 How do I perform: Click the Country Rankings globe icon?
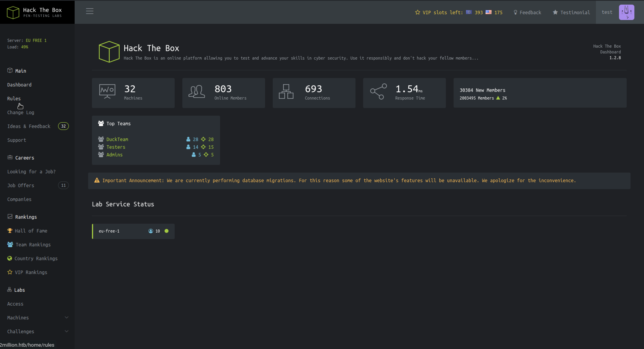[x=9, y=258]
